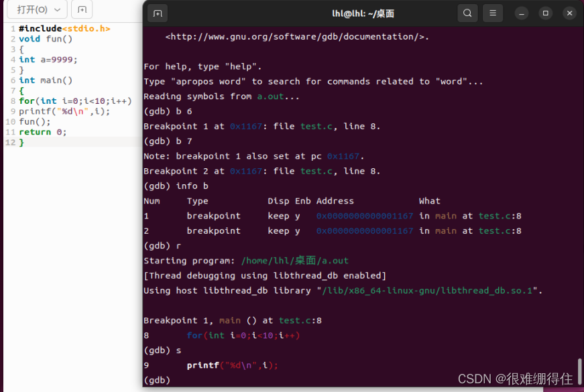Viewport: 584px width, 392px height.
Task: Click 'a.out' in the Reading symbols line
Action: point(270,96)
